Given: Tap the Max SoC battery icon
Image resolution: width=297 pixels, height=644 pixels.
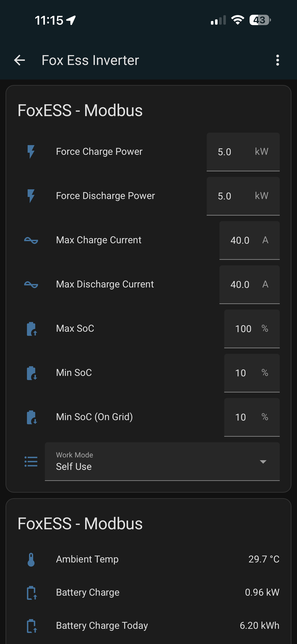Looking at the screenshot, I should pyautogui.click(x=32, y=329).
